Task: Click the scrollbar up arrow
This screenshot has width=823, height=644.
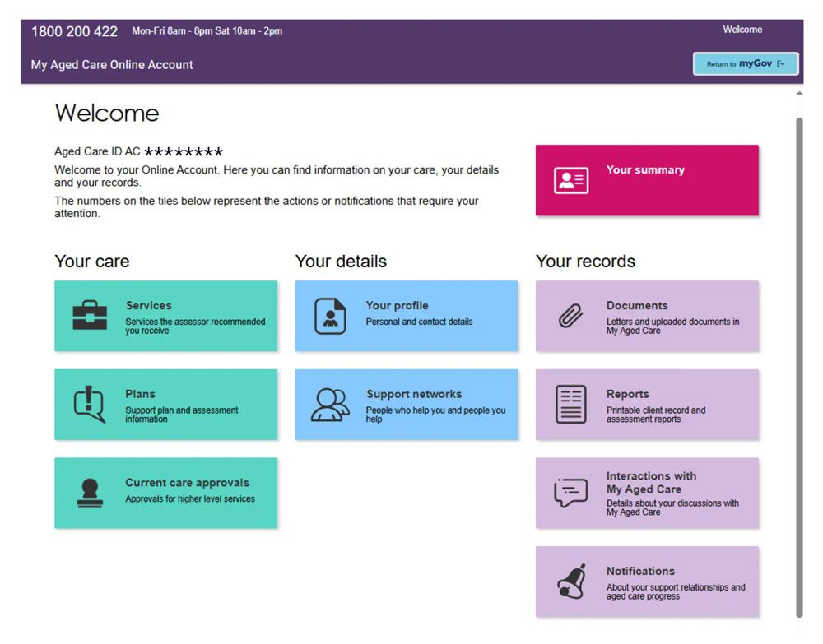Action: tap(799, 93)
